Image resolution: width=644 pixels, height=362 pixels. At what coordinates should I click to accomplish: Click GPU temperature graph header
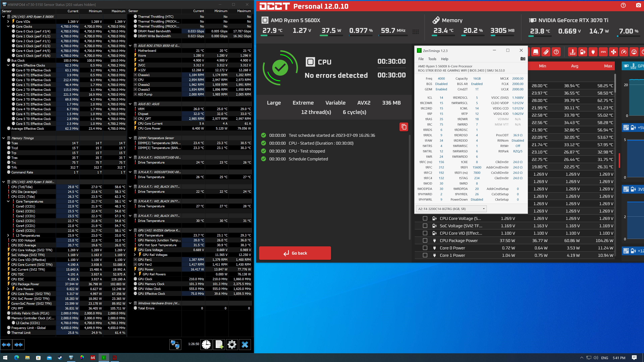pos(633,66)
